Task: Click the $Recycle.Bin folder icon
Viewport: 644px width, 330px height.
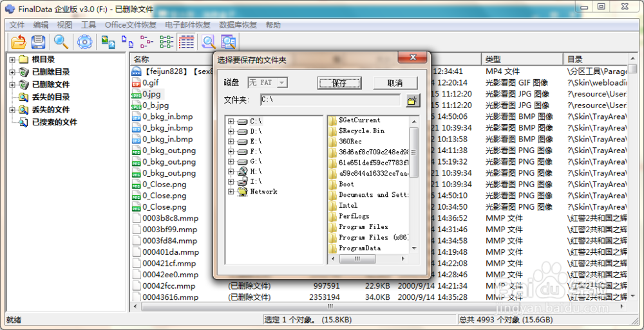Action: (333, 131)
